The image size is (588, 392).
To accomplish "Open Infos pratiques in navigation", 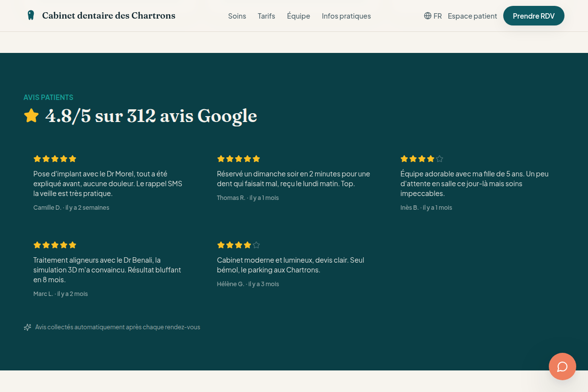I will pyautogui.click(x=346, y=16).
